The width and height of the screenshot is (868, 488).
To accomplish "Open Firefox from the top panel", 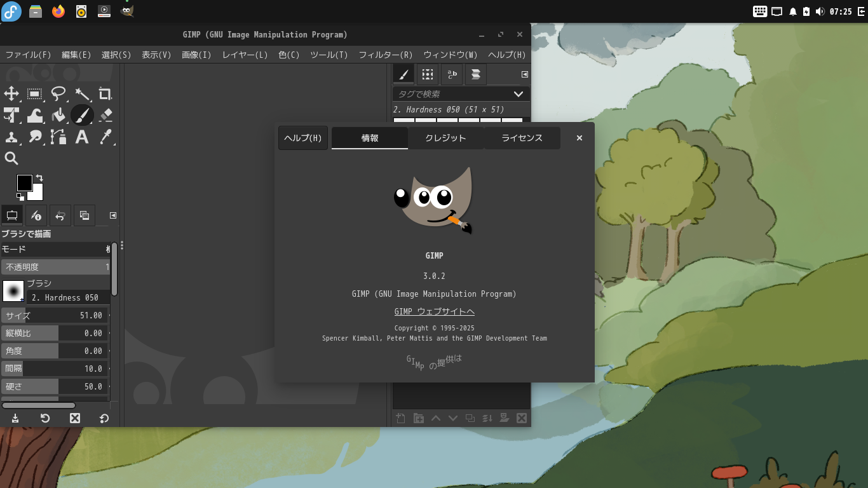I will tap(58, 11).
